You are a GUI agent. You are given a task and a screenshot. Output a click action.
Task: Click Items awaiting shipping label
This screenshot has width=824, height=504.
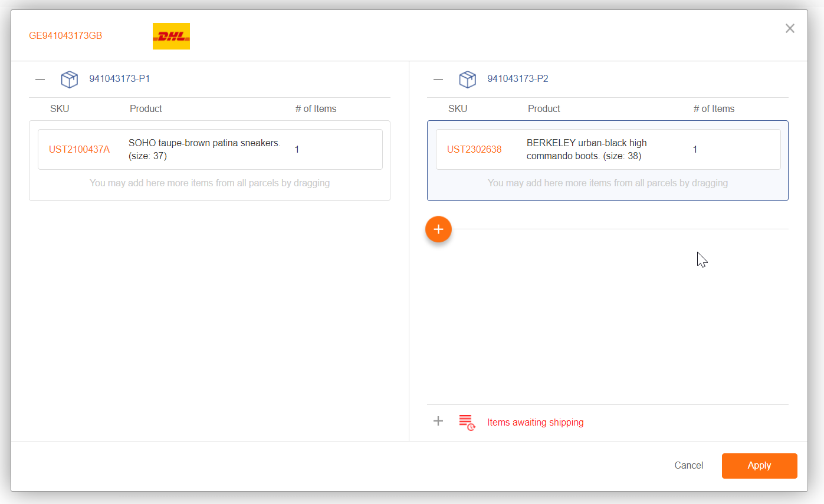click(535, 423)
